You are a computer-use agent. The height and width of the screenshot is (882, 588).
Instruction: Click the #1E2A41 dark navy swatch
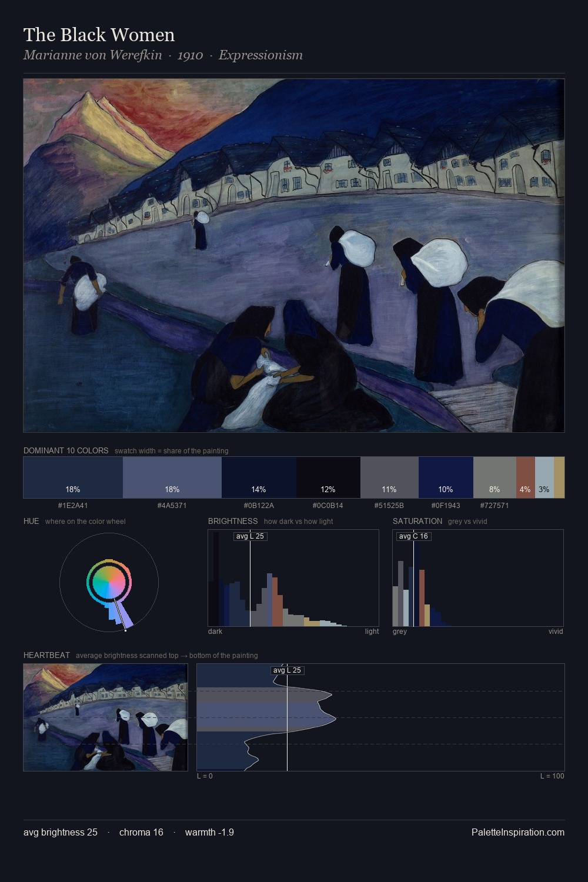(x=73, y=477)
